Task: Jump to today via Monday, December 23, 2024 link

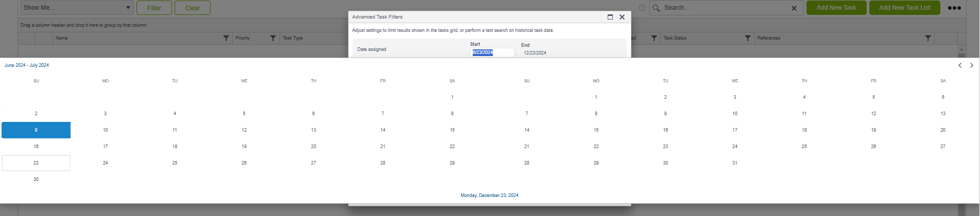Action: [x=489, y=195]
